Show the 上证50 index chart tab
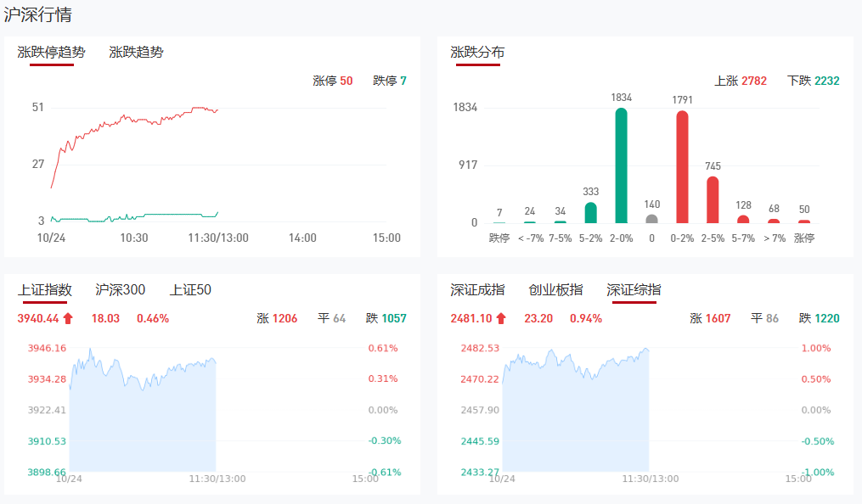The image size is (862, 504). click(x=190, y=289)
